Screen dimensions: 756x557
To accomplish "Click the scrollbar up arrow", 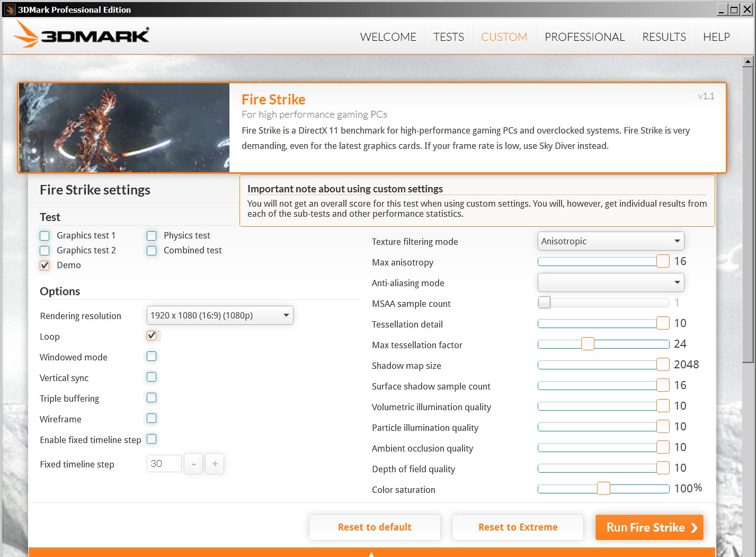I will point(748,62).
